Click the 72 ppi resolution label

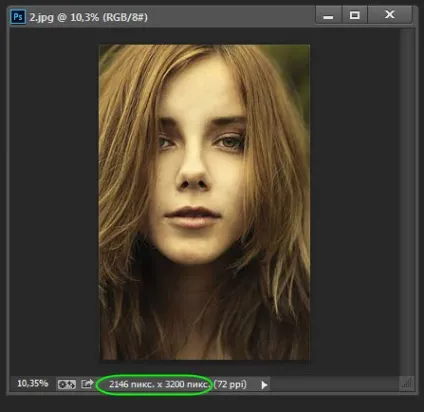pyautogui.click(x=230, y=385)
